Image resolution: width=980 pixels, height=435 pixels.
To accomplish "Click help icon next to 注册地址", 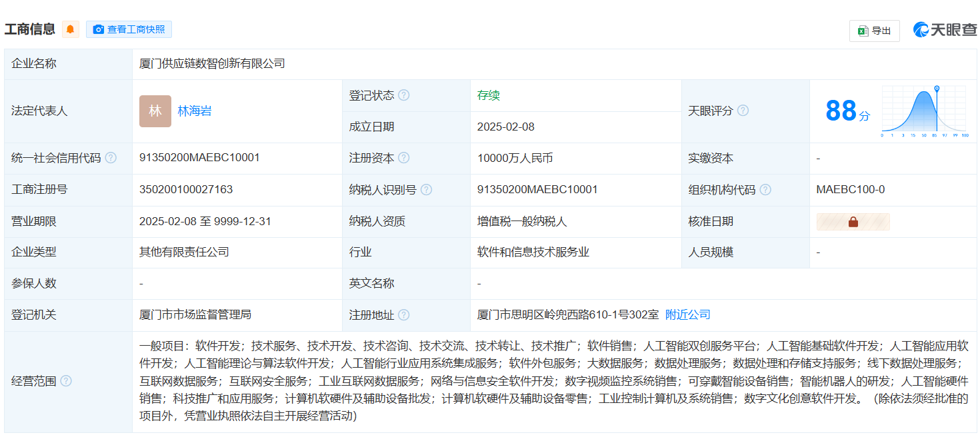I will pos(404,315).
